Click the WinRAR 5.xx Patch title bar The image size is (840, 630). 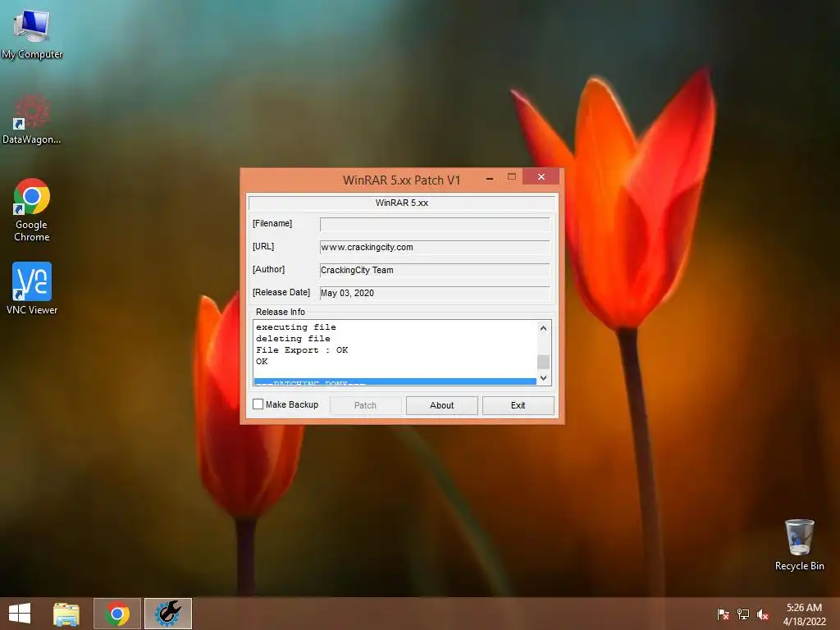coord(402,180)
